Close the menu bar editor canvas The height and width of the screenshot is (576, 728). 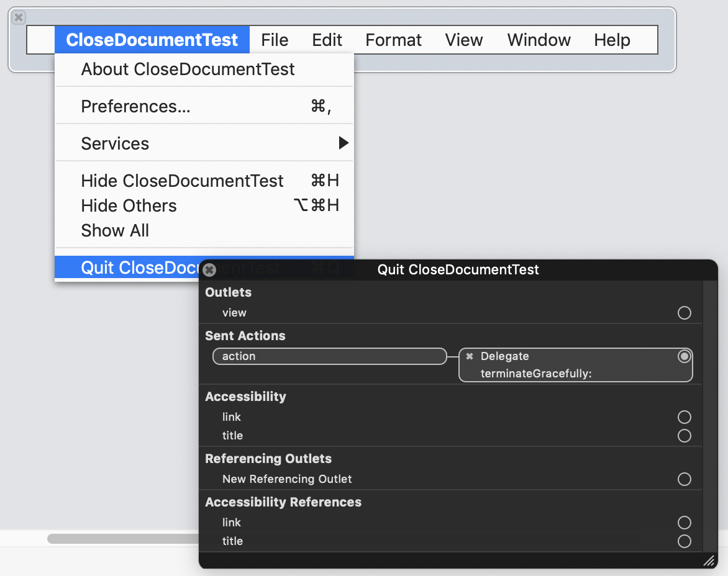19,17
